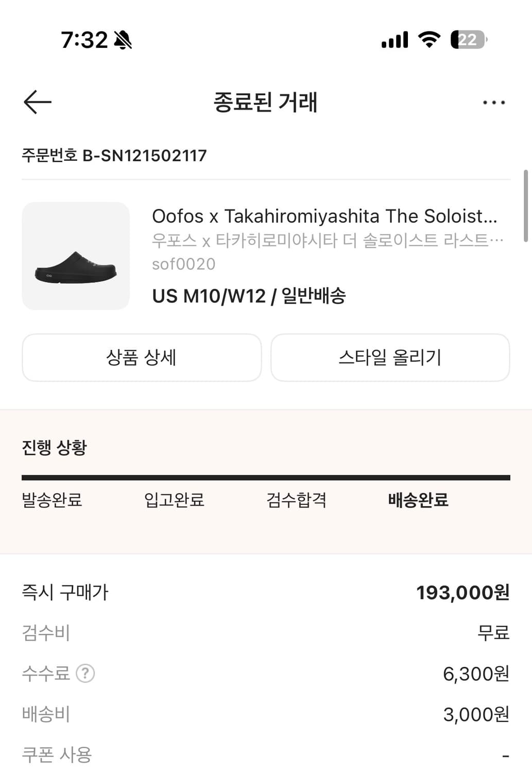
Task: Tap the 193,000원 instant purchase price
Action: coord(462,593)
